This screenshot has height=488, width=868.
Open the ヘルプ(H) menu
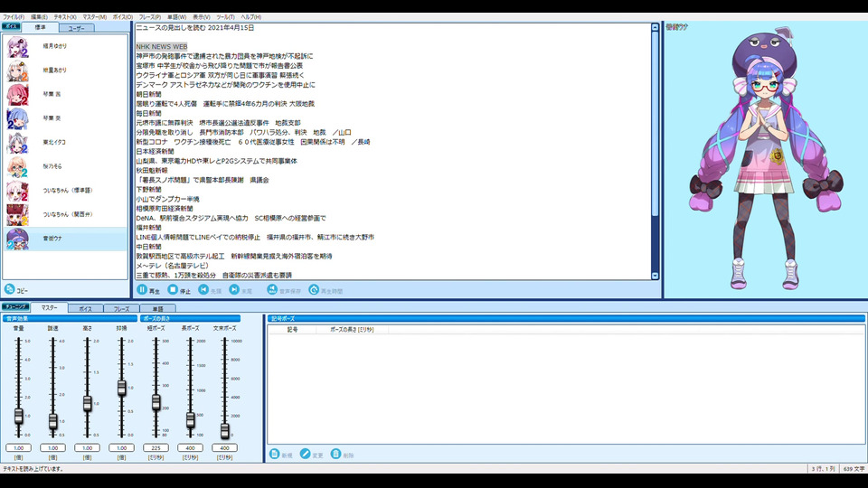250,17
